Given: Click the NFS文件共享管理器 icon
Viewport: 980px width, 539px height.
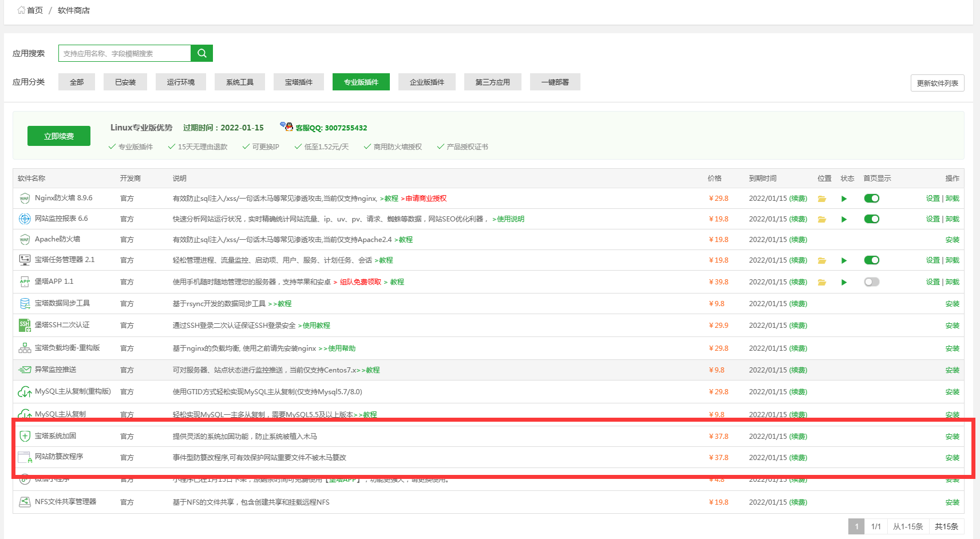Looking at the screenshot, I should tap(25, 502).
